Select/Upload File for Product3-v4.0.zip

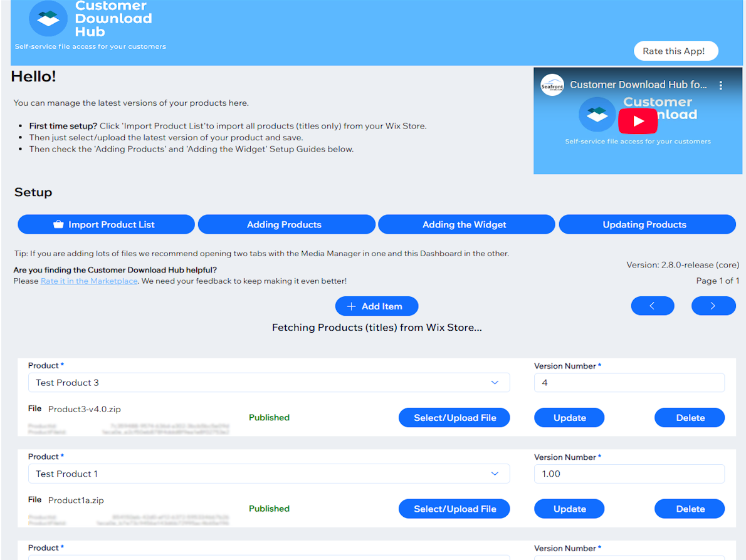tap(454, 417)
